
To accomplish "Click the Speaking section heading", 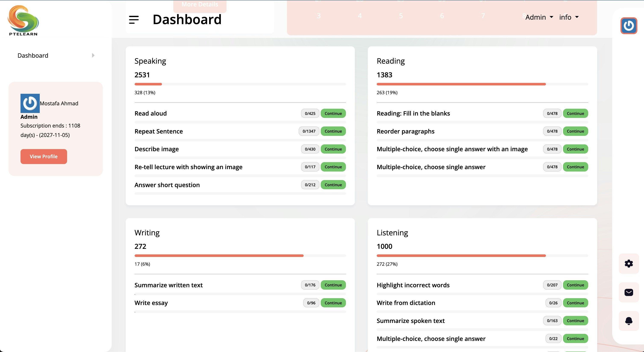I will [x=150, y=61].
